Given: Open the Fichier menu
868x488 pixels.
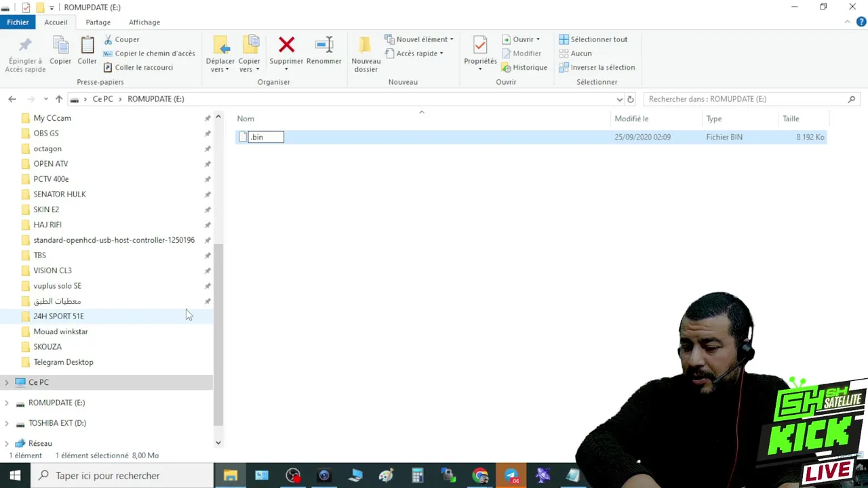Looking at the screenshot, I should coord(18,22).
